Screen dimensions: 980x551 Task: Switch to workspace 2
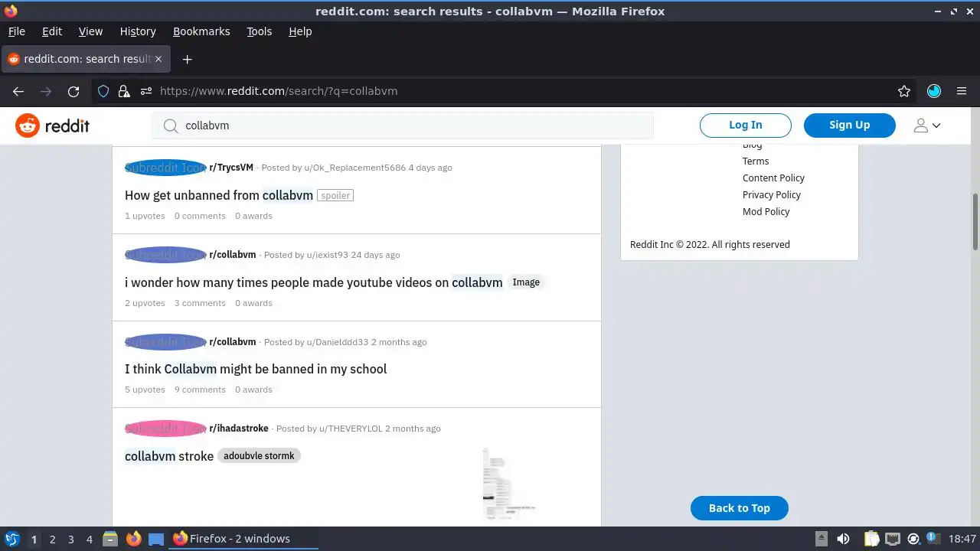(52, 540)
